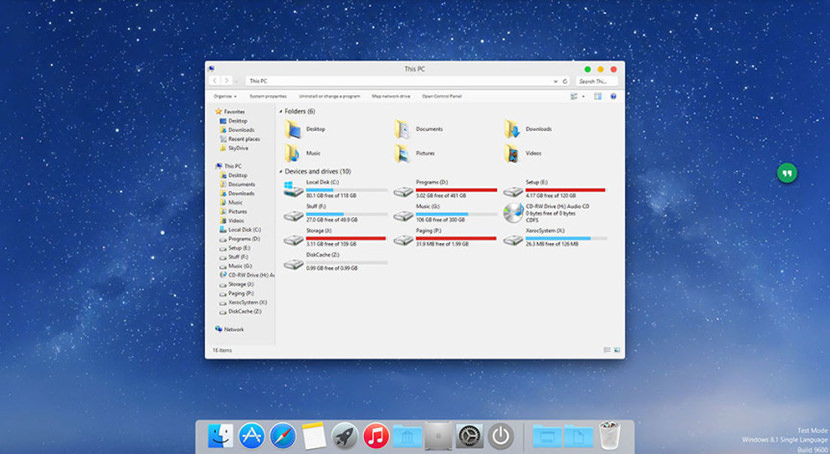Collapse the Devices and drives (10) group
The height and width of the screenshot is (454, 830).
point(281,172)
